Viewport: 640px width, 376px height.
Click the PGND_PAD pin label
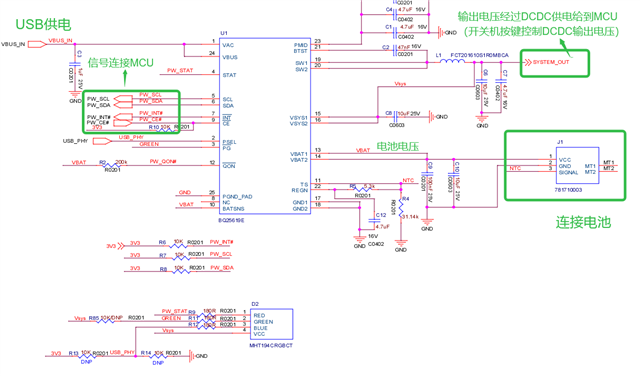(238, 196)
